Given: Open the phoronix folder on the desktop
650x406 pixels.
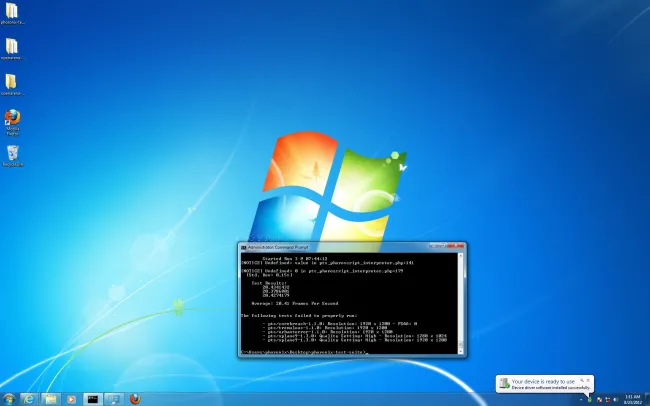Looking at the screenshot, I should tap(12, 13).
